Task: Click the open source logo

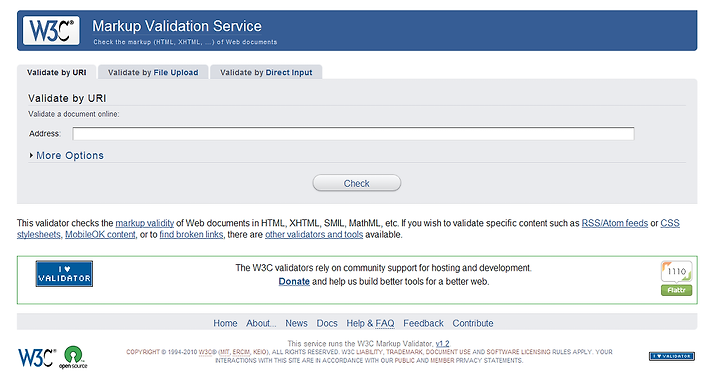Action: tap(73, 358)
